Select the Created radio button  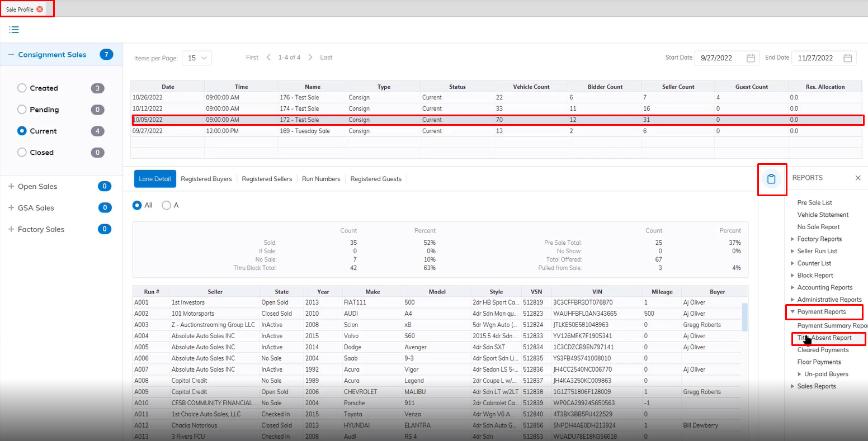22,88
